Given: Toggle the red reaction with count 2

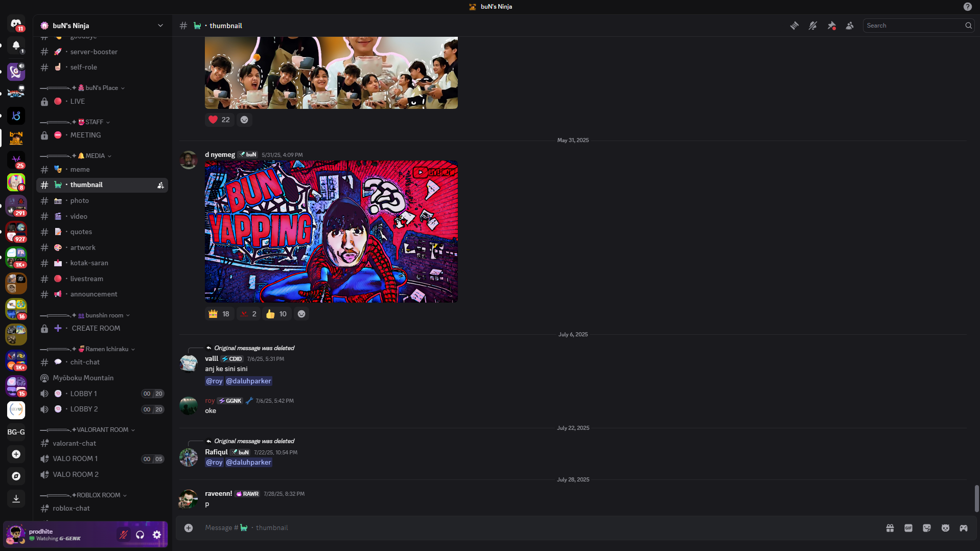Looking at the screenshot, I should [248, 314].
